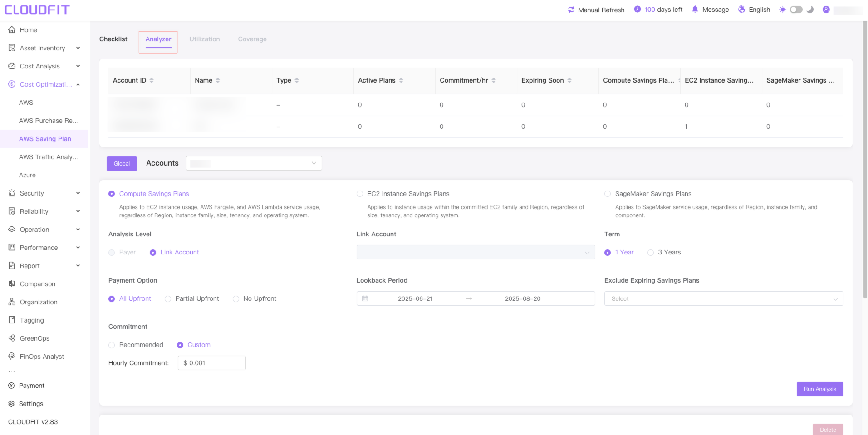Click the Tagging bookmark icon
The height and width of the screenshot is (435, 868).
[x=12, y=320]
